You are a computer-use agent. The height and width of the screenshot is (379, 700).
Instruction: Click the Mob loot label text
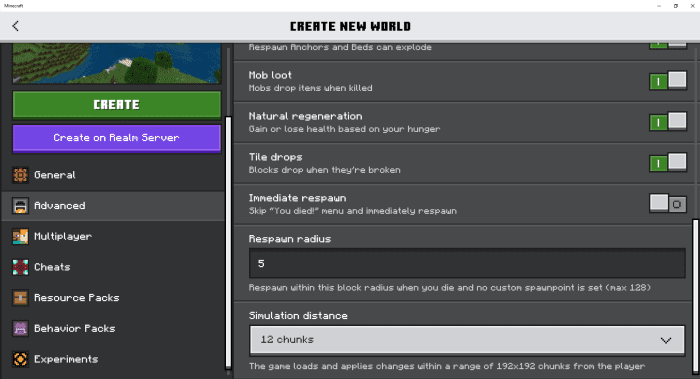click(x=270, y=75)
